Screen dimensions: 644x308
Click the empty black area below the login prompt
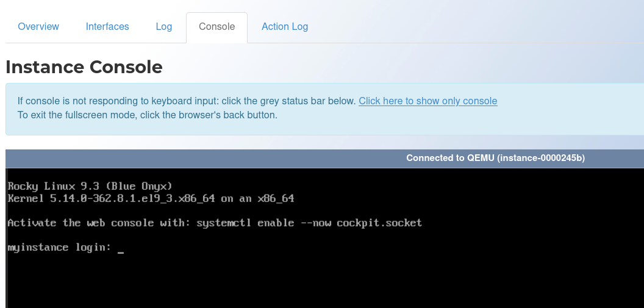(324, 284)
